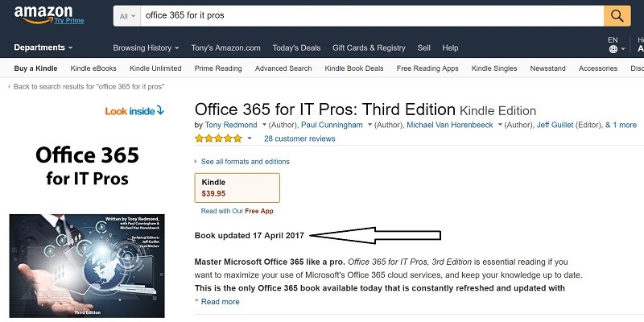Open the 28 customer reviews link

click(x=299, y=138)
